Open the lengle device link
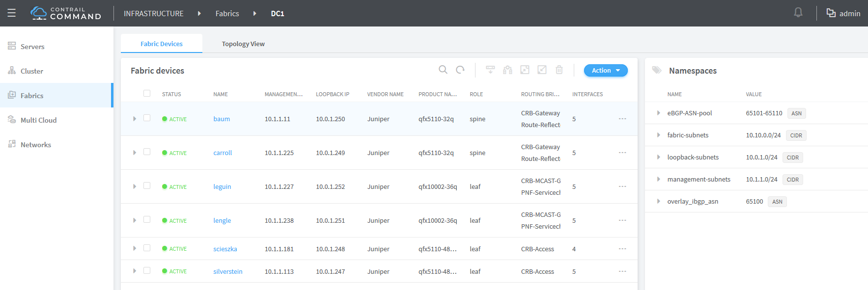The image size is (868, 290). pyautogui.click(x=222, y=220)
